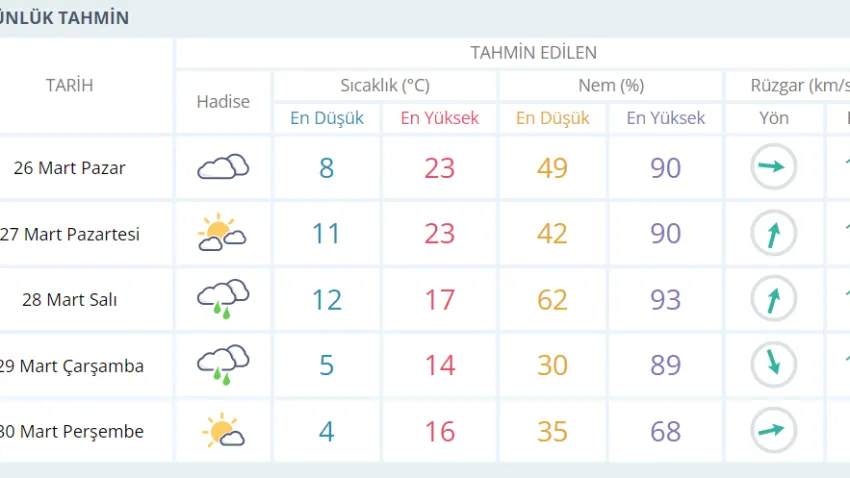Click high temperature 23 for 26 Mart Pazar
850x478 pixels.
tap(440, 167)
